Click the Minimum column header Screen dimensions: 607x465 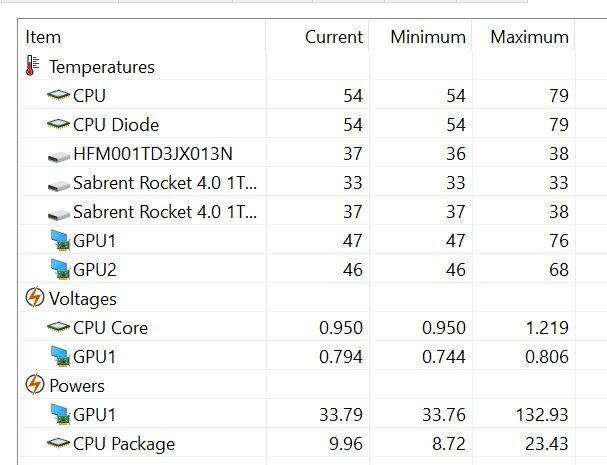pyautogui.click(x=428, y=37)
